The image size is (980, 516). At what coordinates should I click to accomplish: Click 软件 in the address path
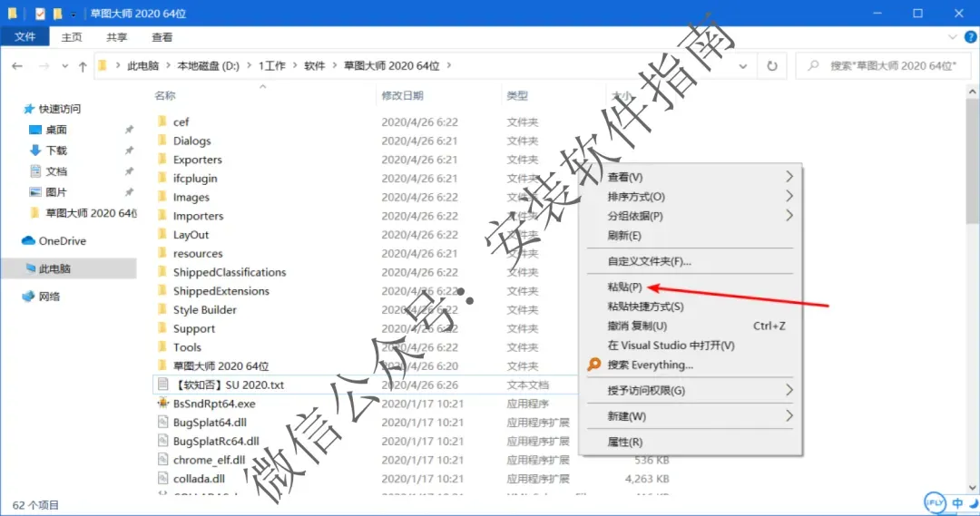(x=314, y=65)
